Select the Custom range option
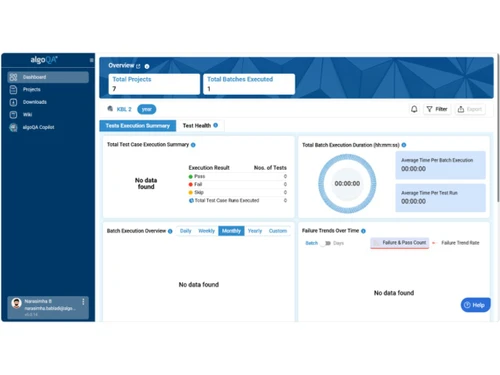500x375 pixels. click(x=278, y=231)
